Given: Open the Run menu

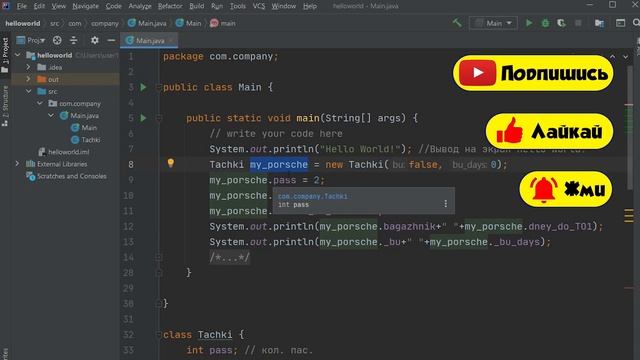Looking at the screenshot, I should pyautogui.click(x=217, y=6).
